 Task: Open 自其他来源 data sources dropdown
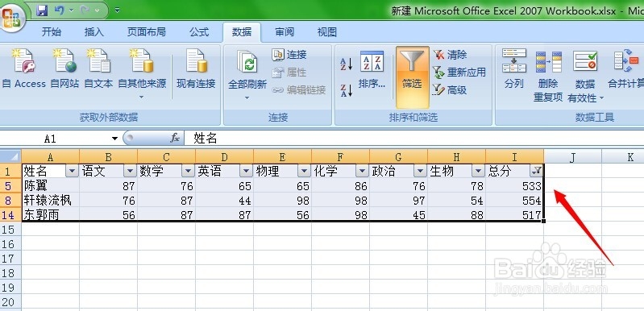point(142,74)
